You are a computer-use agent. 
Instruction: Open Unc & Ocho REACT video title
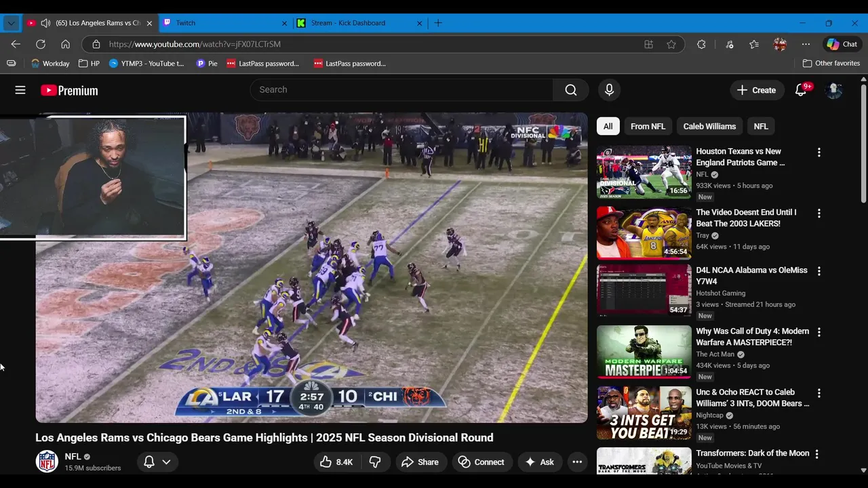(752, 398)
